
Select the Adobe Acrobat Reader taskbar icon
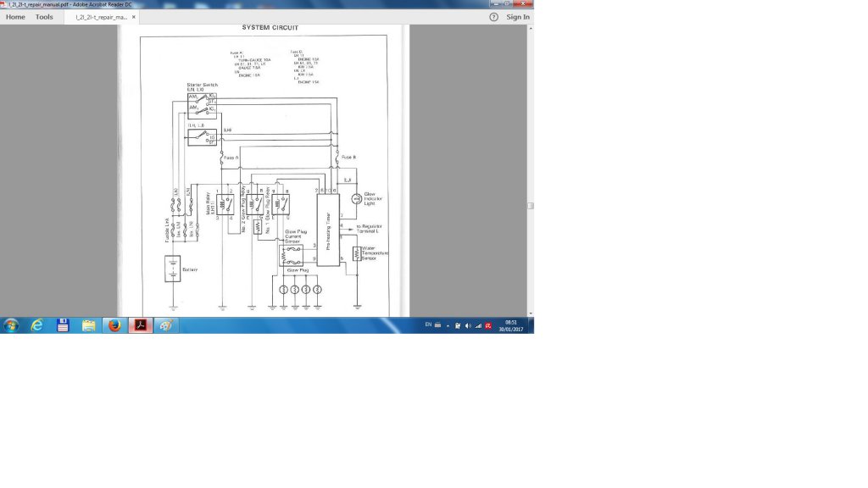point(141,325)
